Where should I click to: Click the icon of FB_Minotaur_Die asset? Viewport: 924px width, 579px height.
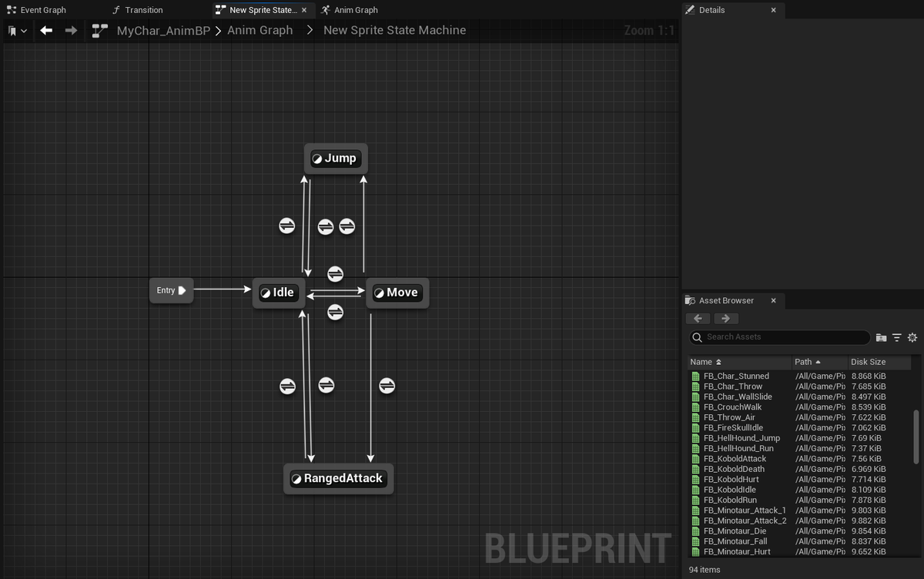(695, 531)
